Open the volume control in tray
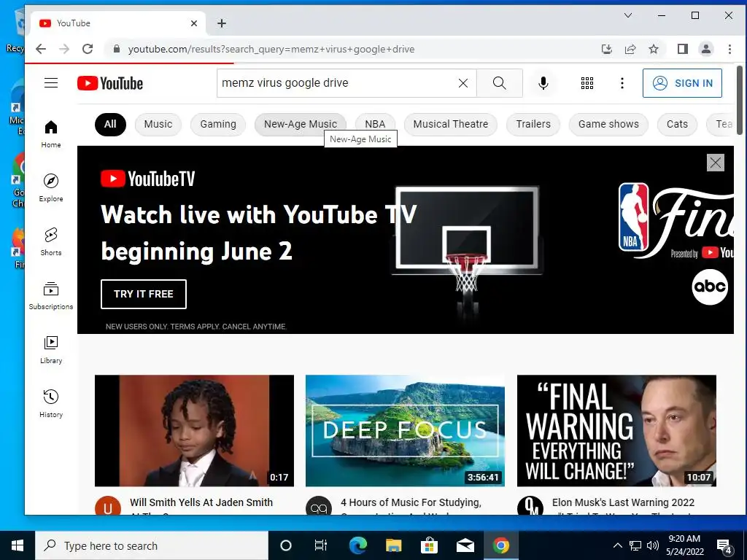Screen dimensions: 747x560 [653, 545]
